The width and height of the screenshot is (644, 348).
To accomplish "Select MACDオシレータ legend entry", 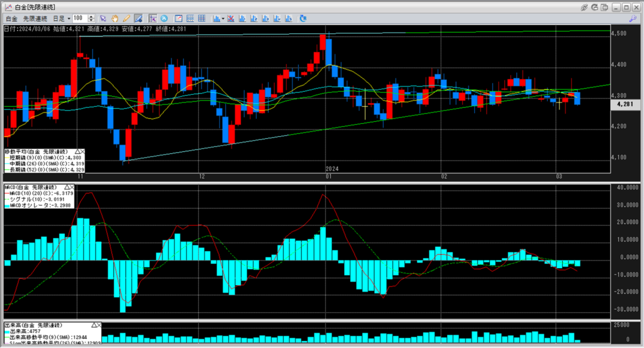I will pyautogui.click(x=40, y=205).
